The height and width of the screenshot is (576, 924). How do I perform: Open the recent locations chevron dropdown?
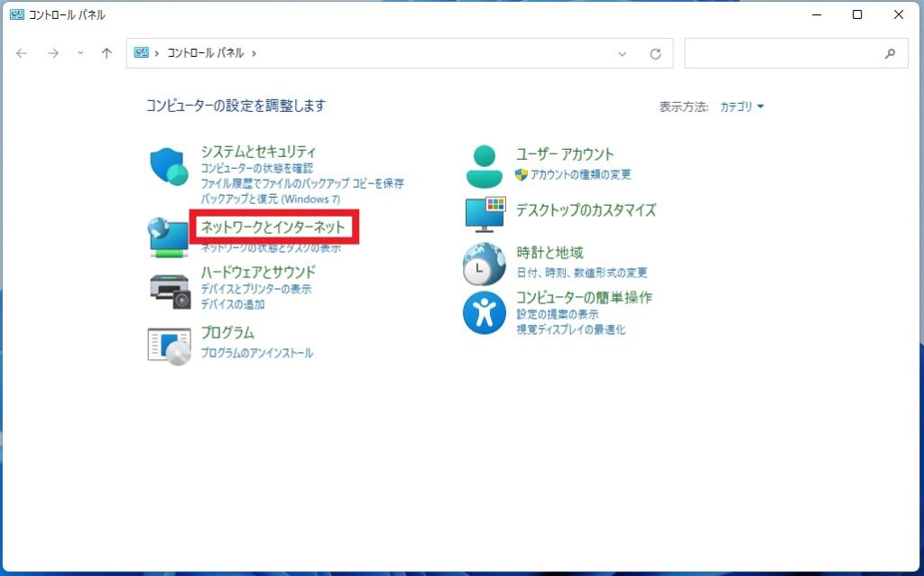click(79, 53)
